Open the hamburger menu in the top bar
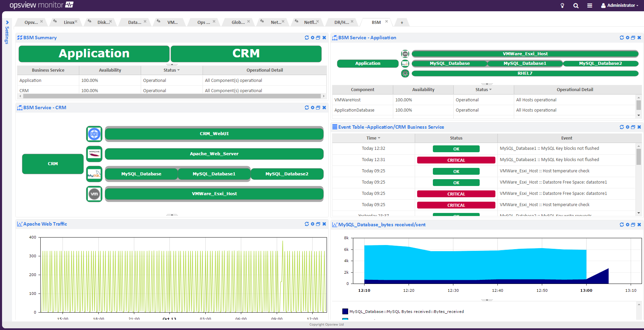The width and height of the screenshot is (644, 330). coord(590,5)
